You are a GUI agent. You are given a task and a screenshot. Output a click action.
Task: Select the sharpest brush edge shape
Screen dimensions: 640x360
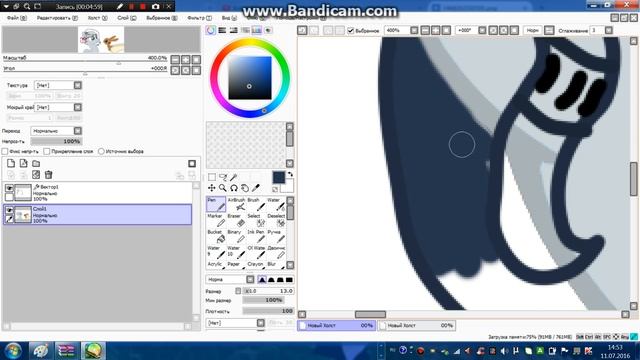pyautogui.click(x=262, y=280)
